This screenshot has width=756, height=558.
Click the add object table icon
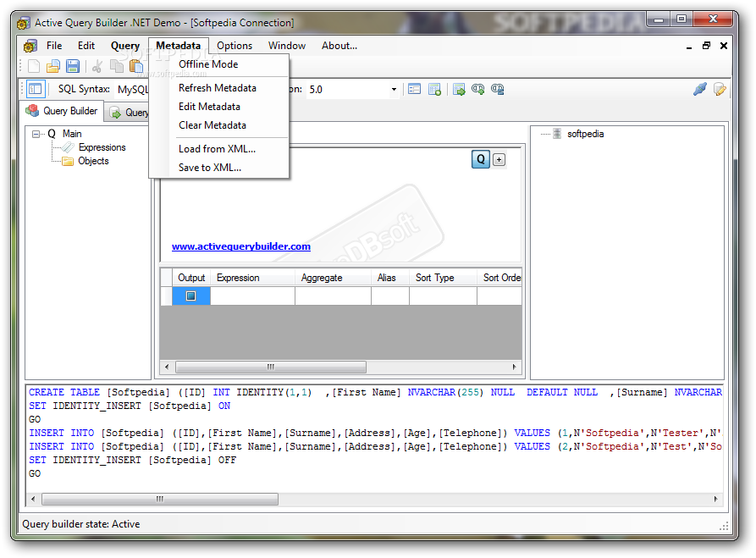434,89
